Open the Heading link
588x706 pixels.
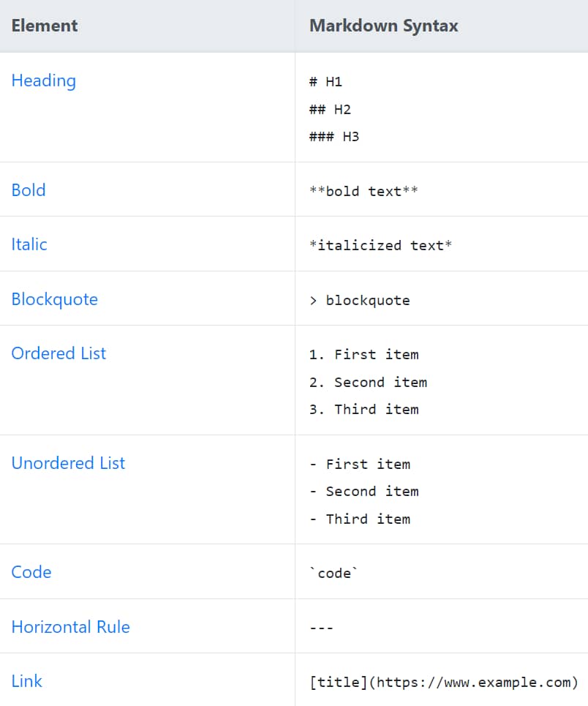click(x=44, y=81)
